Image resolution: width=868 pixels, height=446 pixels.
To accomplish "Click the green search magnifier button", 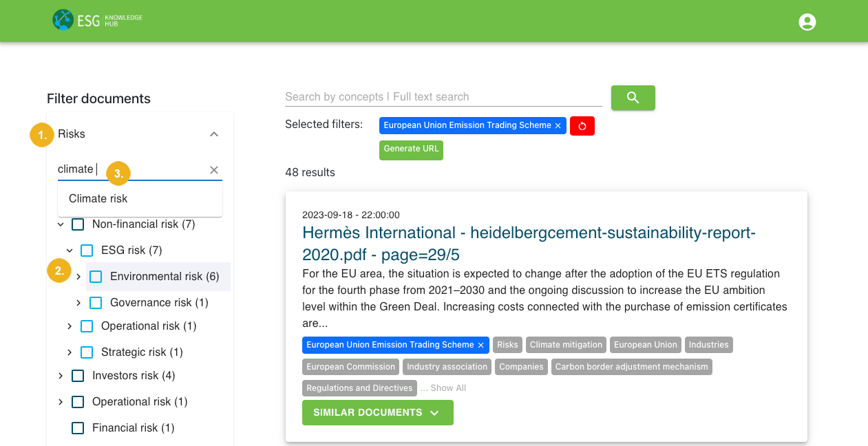I will tap(633, 98).
